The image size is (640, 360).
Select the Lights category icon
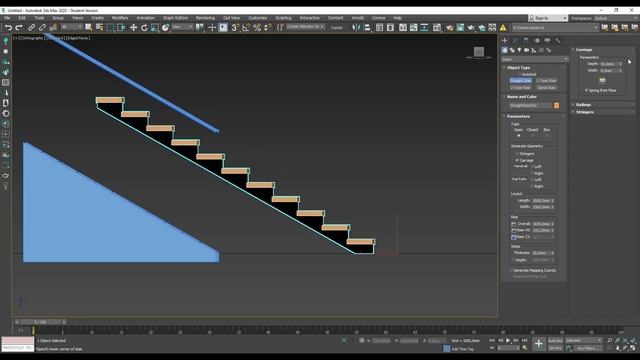(x=519, y=50)
